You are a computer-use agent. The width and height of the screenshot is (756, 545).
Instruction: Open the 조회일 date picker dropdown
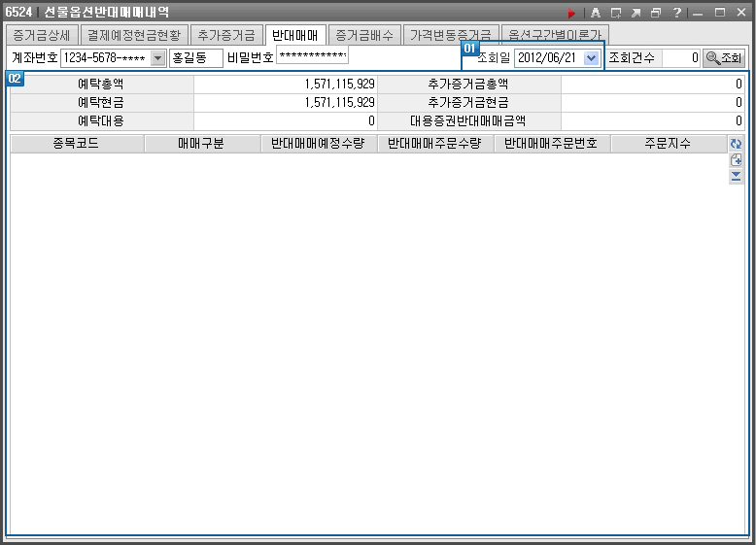click(x=591, y=58)
